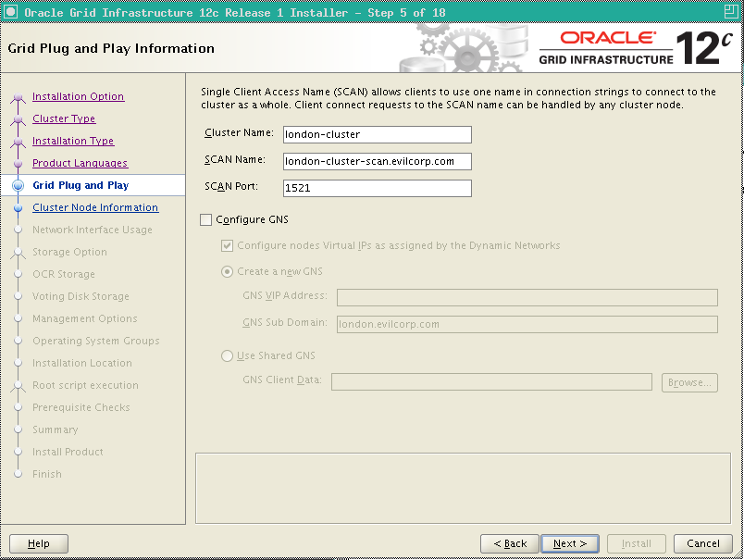744x560 pixels.
Task: Open the Installation Option step link
Action: click(x=79, y=96)
